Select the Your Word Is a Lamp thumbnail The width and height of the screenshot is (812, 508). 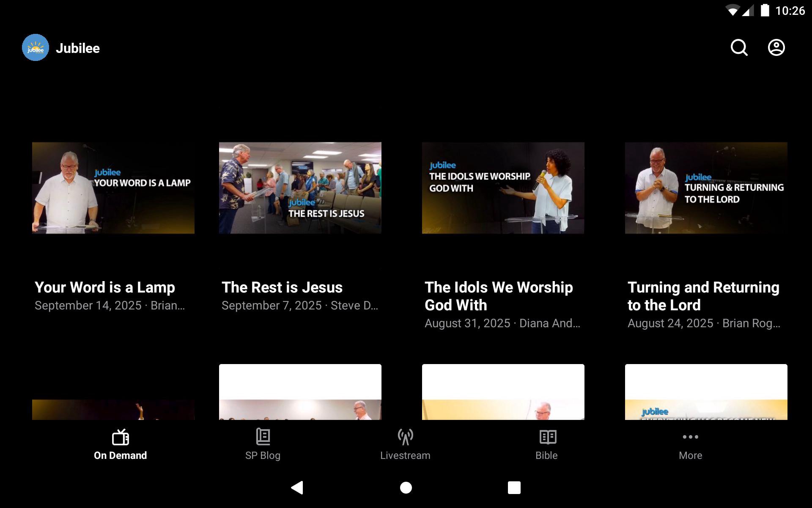(x=113, y=188)
